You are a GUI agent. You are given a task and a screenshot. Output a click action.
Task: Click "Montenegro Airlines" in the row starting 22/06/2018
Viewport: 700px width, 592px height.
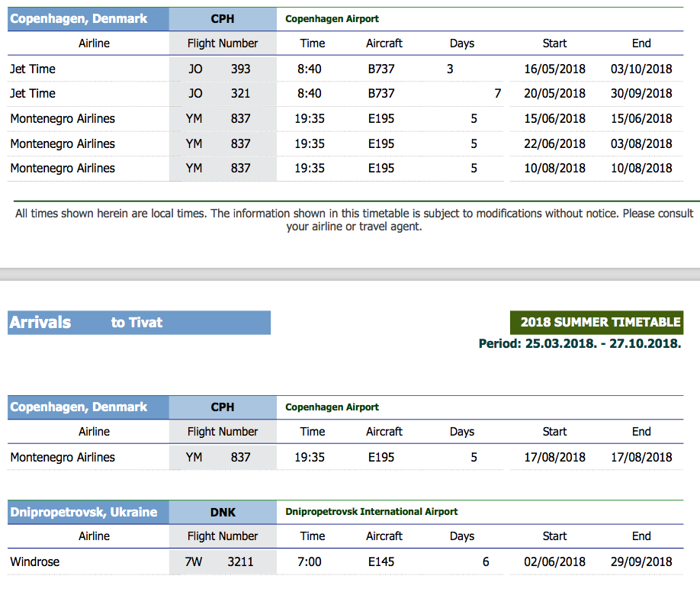point(63,143)
